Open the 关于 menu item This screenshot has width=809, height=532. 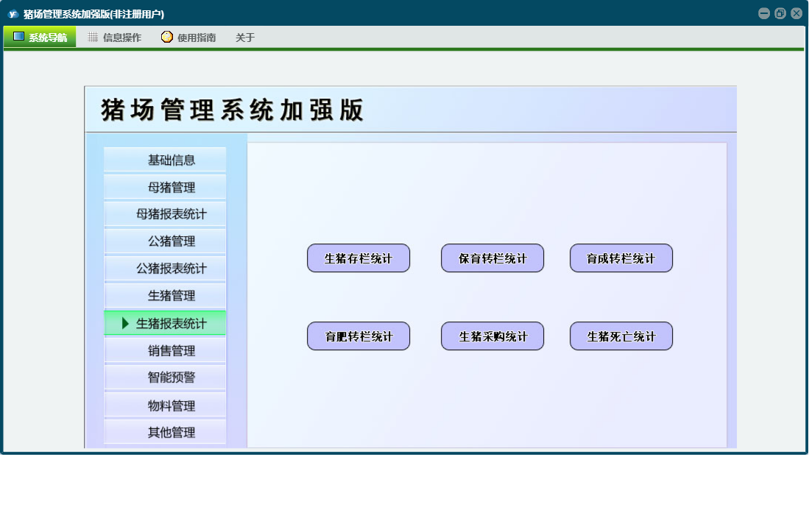245,38
